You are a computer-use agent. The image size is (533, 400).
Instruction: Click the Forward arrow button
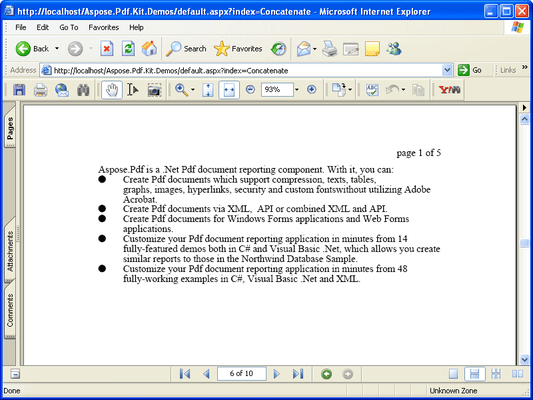click(75, 49)
